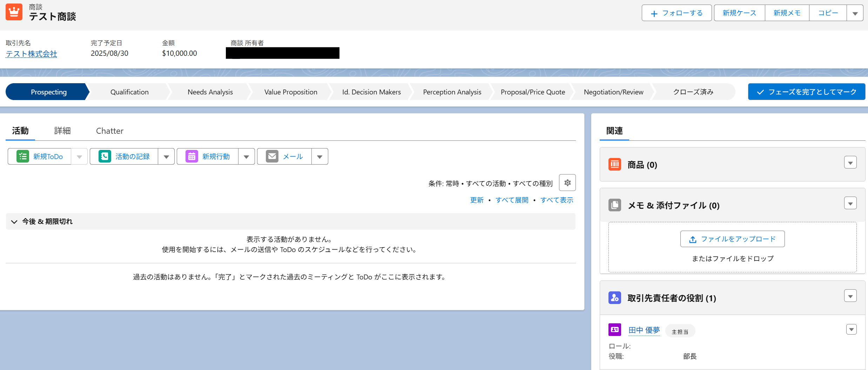Collapse the 今後 & 期限切れ section

point(14,222)
